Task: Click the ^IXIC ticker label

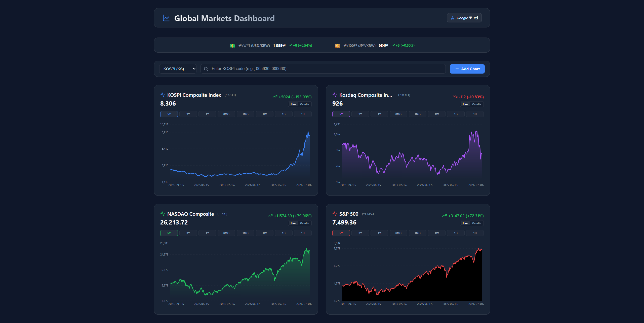Action: pos(222,214)
